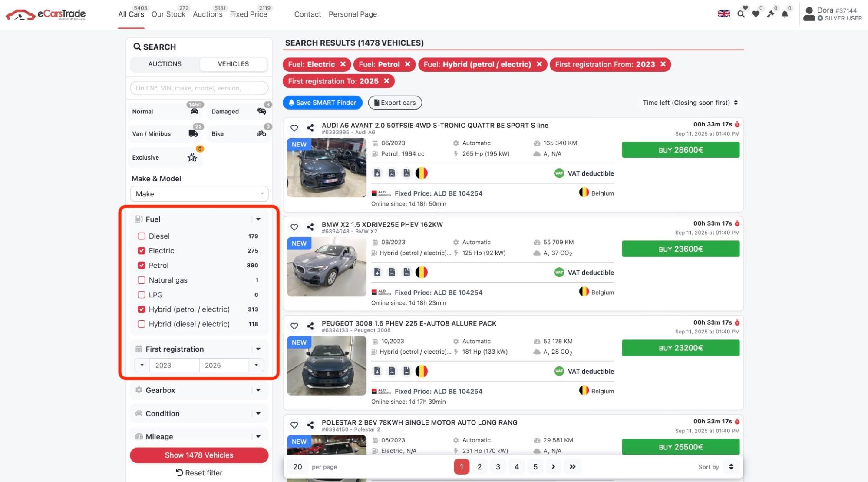Click the unit/VIN search input field
Viewport: 868px width, 482px height.
[199, 88]
